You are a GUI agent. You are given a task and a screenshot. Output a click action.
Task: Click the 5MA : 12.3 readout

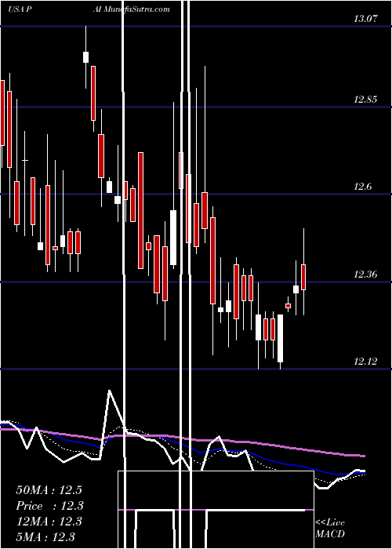click(x=45, y=536)
